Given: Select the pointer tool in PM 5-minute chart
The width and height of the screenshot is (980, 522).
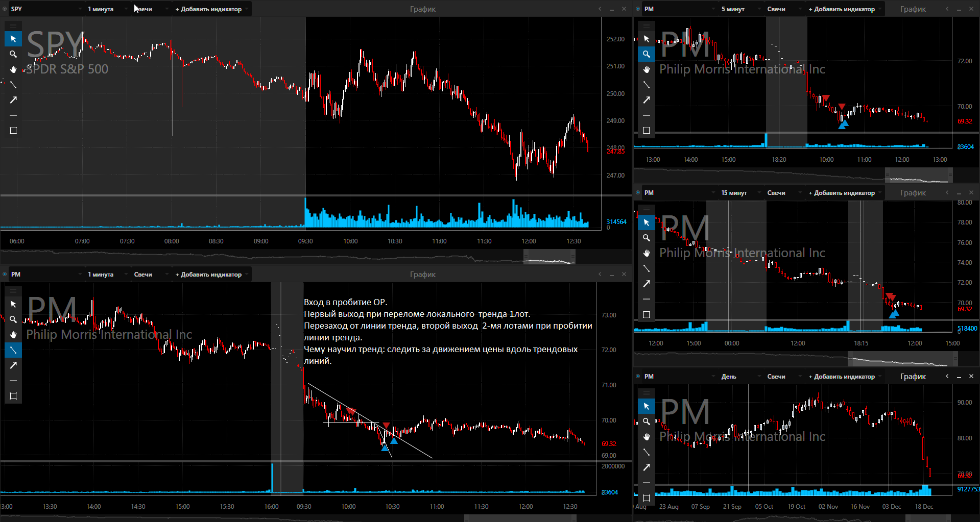Looking at the screenshot, I should coord(647,39).
